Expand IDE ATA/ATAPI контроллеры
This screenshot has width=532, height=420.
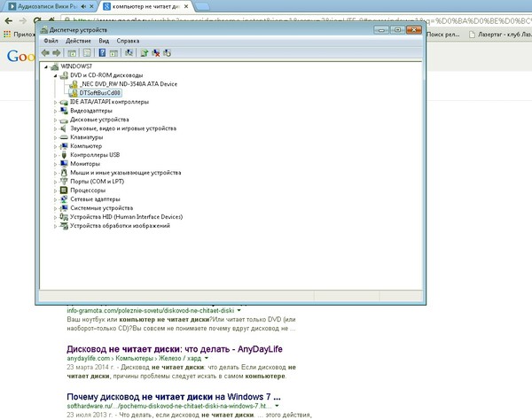(x=55, y=102)
